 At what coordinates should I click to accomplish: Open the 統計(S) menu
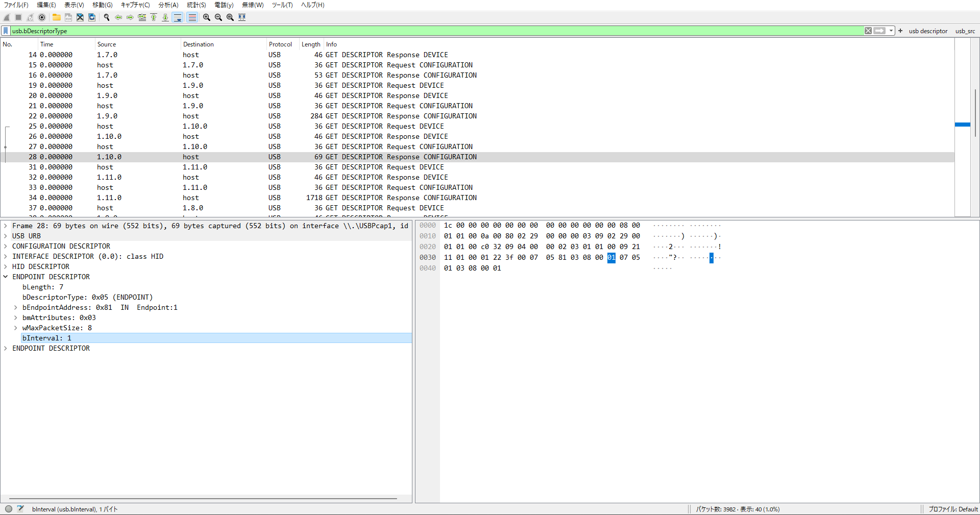196,5
